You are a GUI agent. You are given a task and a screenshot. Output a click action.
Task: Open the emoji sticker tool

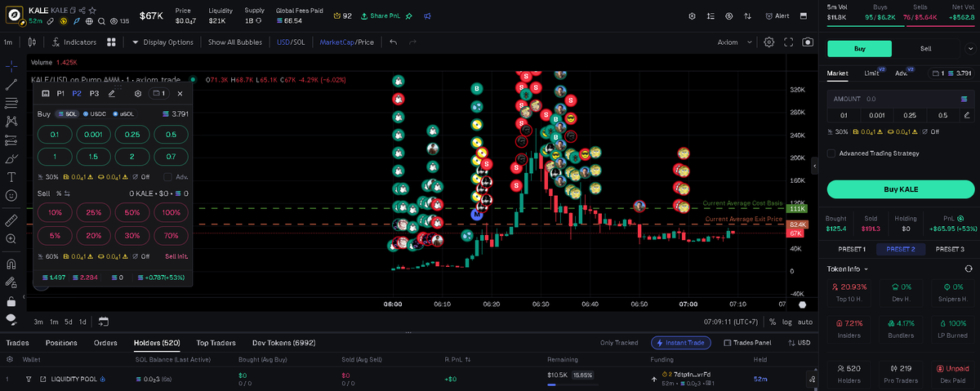click(x=11, y=196)
